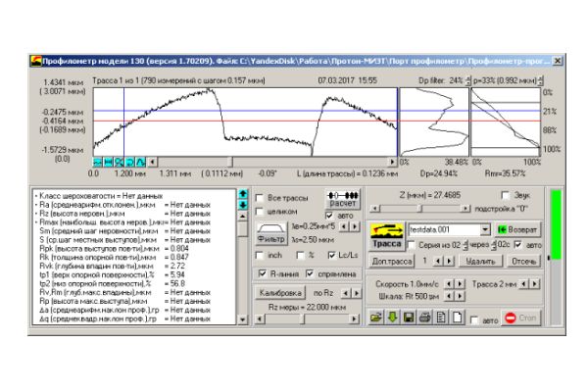
Task: Click the left arrow next to Шкала: Rt 500
Action: click(x=449, y=296)
